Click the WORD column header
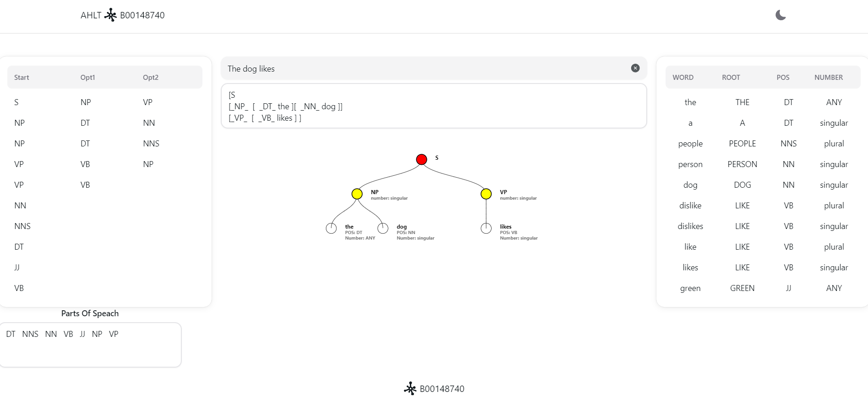Screen dimensions: 868x397 [683, 78]
